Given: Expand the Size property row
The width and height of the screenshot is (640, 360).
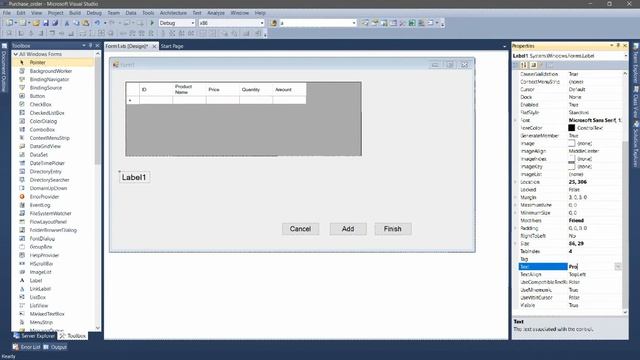Looking at the screenshot, I should point(516,243).
